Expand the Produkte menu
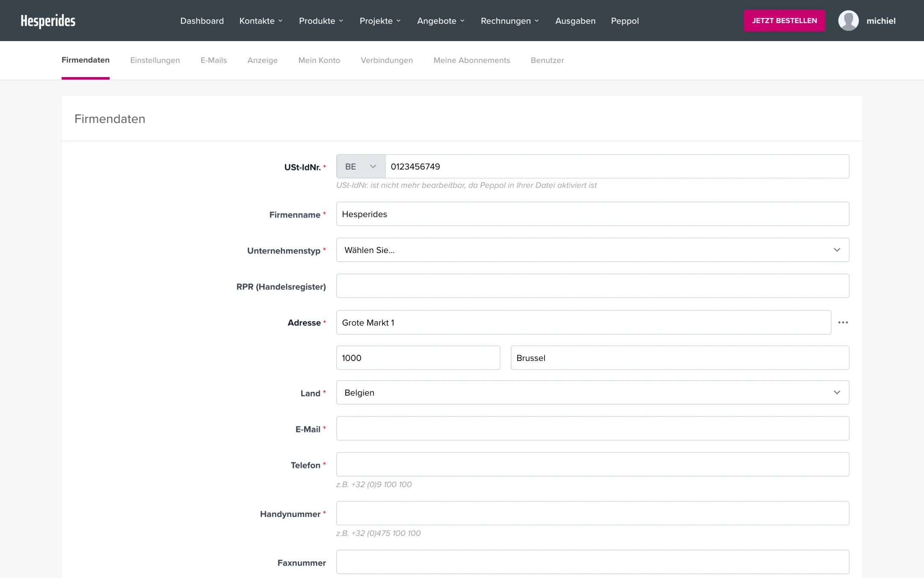 321,21
